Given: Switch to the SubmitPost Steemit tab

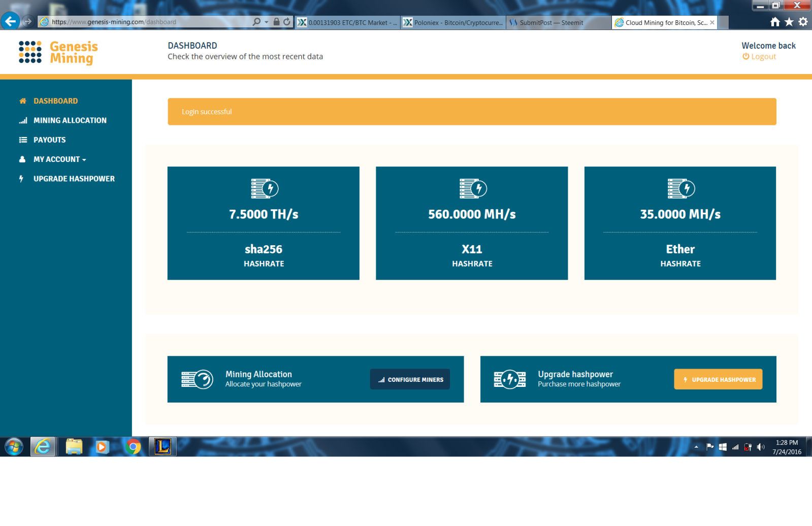Looking at the screenshot, I should (559, 22).
